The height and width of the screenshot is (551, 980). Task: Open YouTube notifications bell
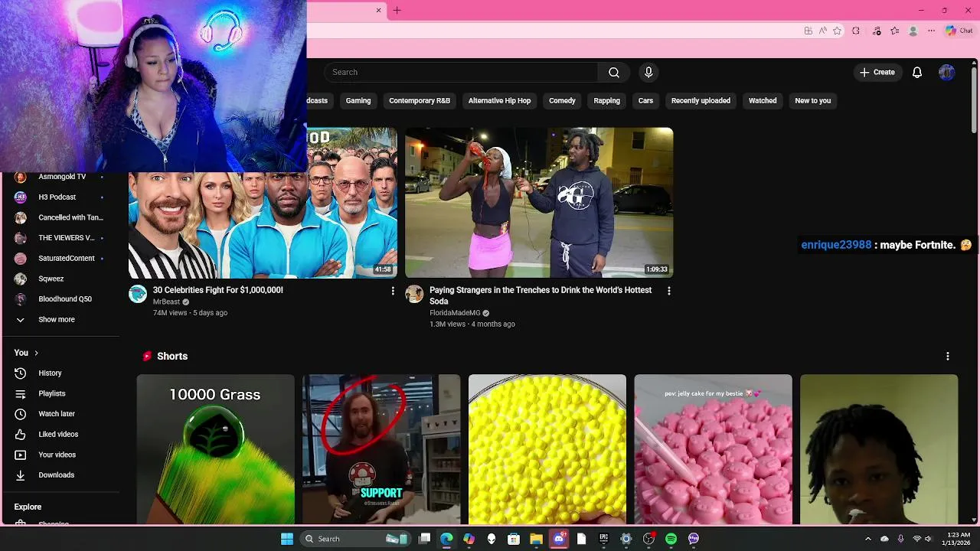[x=916, y=72]
